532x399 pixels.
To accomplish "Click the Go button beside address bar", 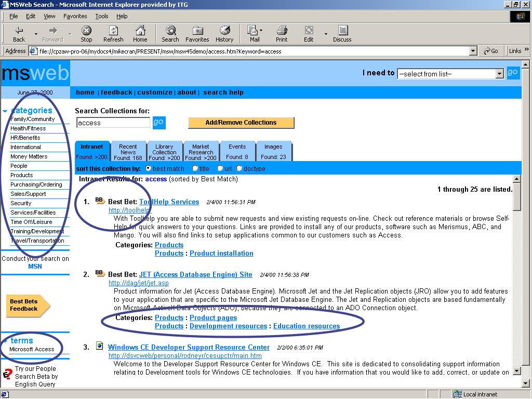I will click(491, 51).
